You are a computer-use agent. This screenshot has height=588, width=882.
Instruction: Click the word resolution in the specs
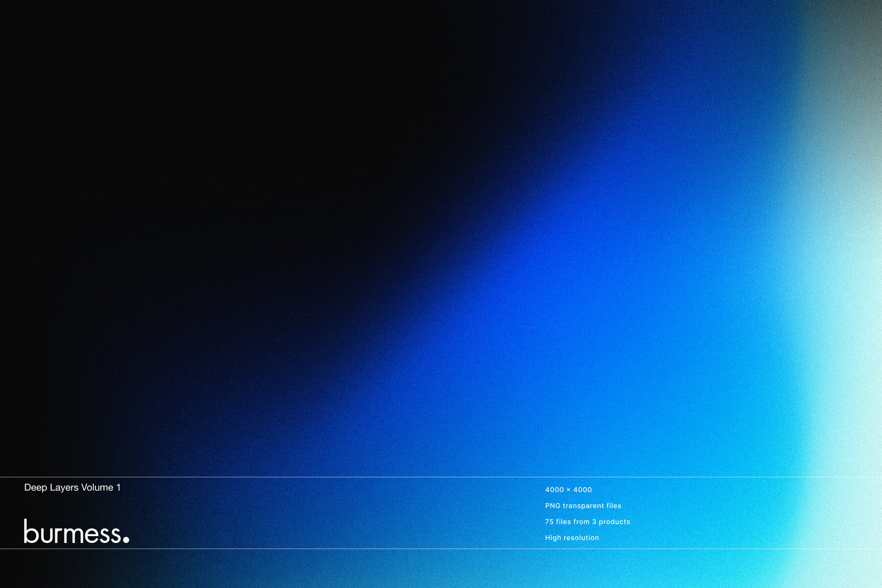[581, 538]
